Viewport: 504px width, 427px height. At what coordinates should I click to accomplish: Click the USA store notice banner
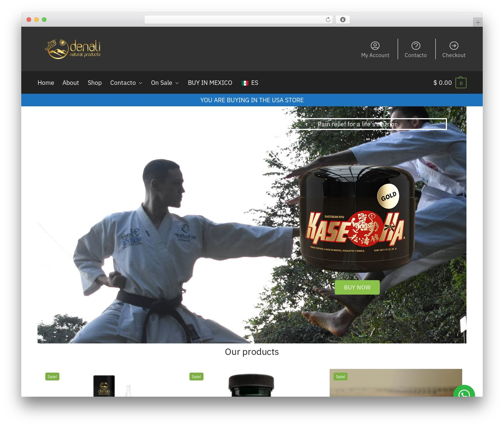point(252,100)
